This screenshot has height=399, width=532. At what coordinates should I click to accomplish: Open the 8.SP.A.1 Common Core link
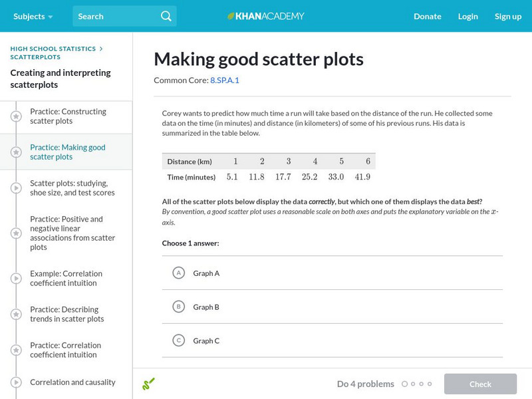coord(225,80)
